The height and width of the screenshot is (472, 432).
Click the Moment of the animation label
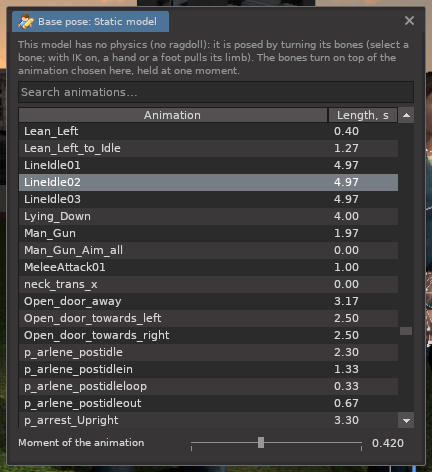pyautogui.click(x=81, y=443)
